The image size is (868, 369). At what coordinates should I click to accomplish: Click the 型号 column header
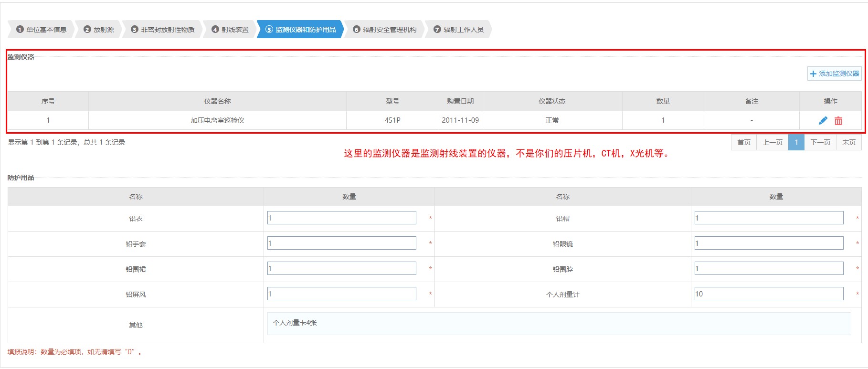tap(392, 101)
